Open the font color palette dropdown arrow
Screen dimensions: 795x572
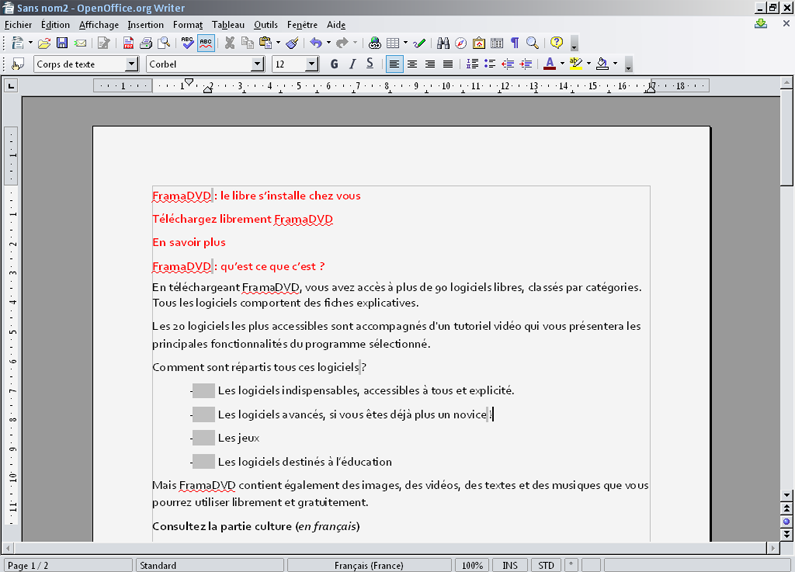(x=562, y=64)
